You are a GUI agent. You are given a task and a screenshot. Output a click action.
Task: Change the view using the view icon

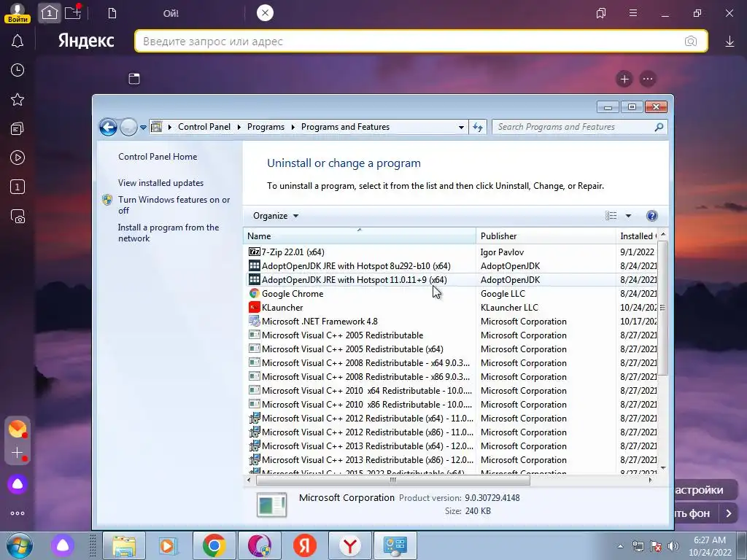coord(611,216)
